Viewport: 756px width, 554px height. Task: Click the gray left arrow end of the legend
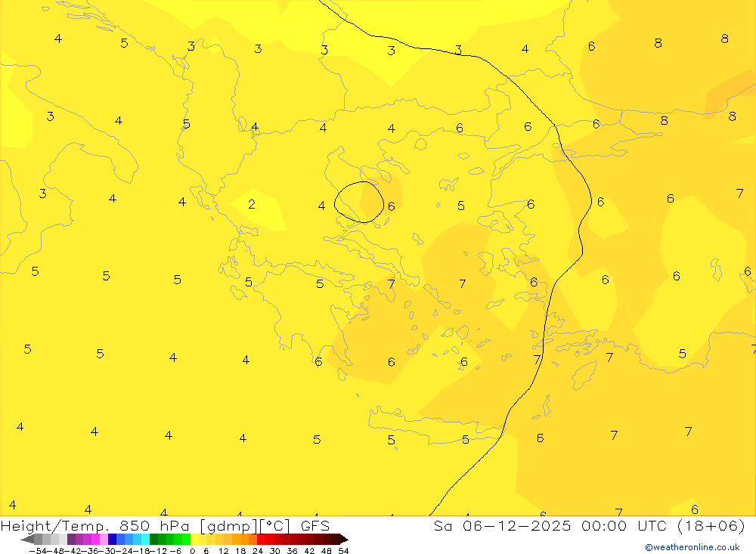tap(27, 539)
